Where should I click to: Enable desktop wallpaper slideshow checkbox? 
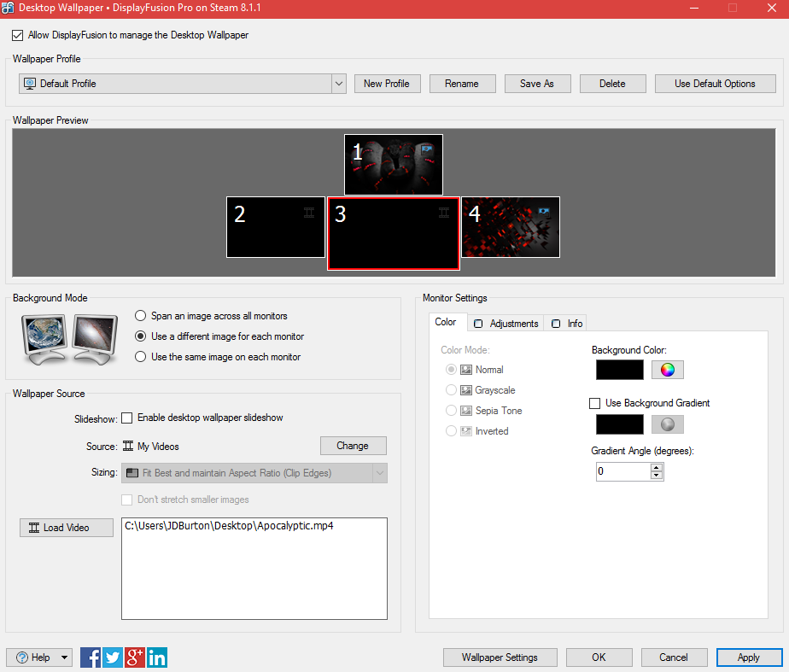tap(127, 418)
